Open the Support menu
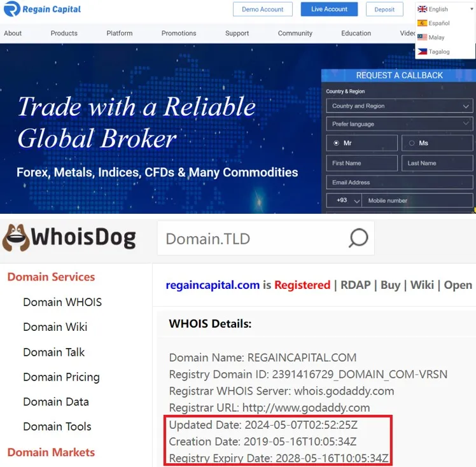The image size is (476, 467). pyautogui.click(x=237, y=33)
